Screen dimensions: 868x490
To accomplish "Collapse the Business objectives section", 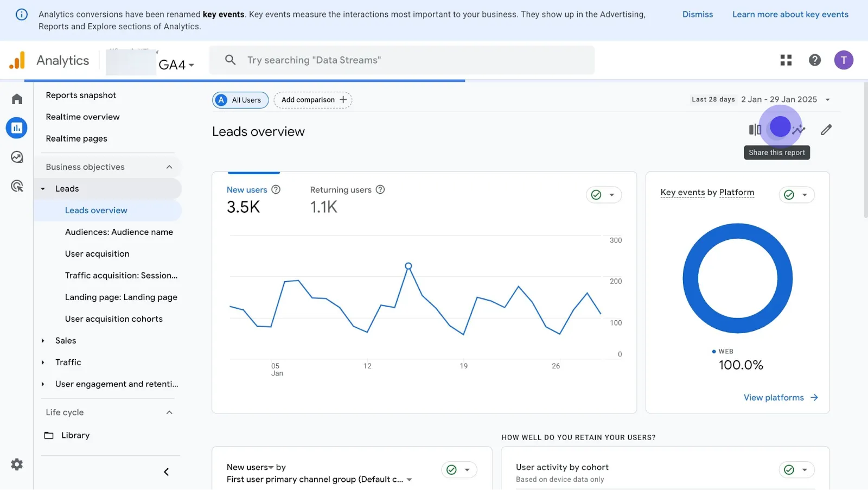I will [169, 167].
